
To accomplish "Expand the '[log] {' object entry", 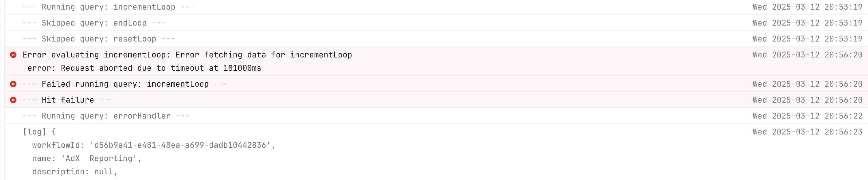I will coord(39,132).
